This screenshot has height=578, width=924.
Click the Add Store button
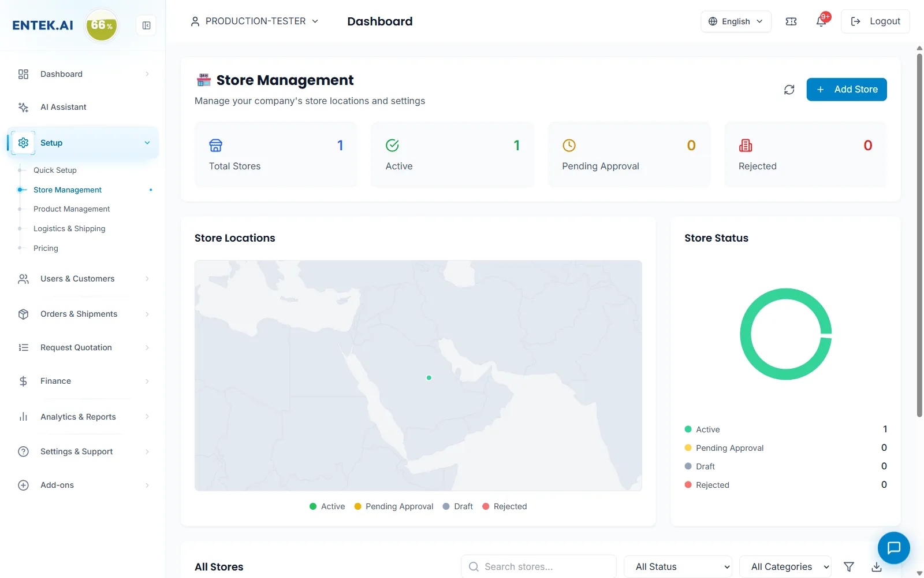click(847, 90)
